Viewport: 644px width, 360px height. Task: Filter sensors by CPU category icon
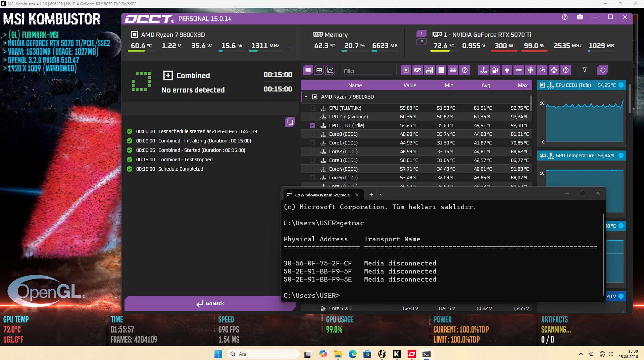click(x=406, y=70)
